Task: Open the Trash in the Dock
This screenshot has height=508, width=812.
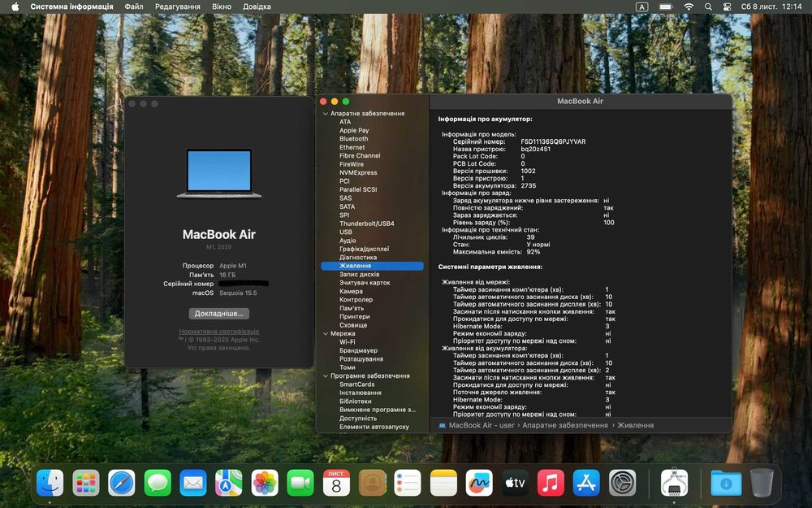Action: point(762,483)
